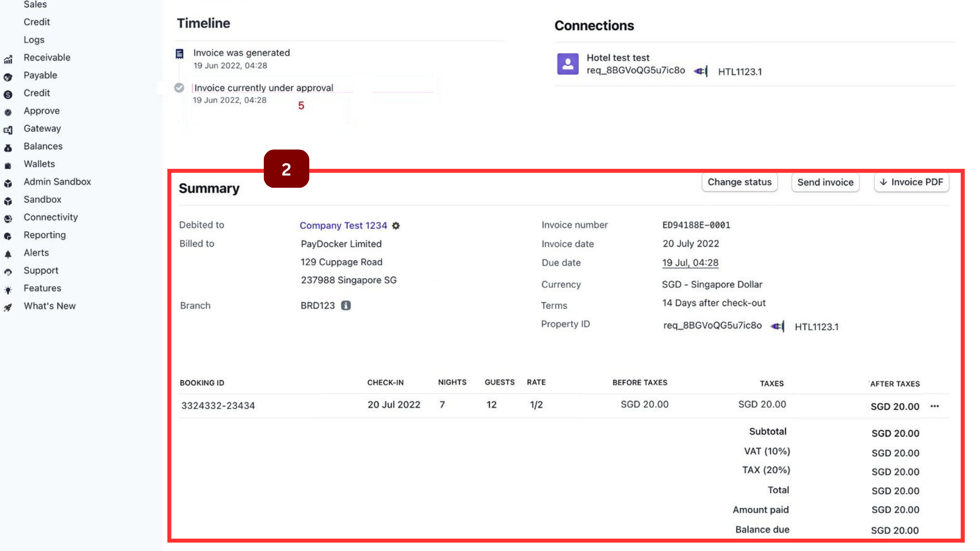Viewport: 980px width, 551px height.
Task: Click the Payable icon in sidebar
Action: point(8,78)
